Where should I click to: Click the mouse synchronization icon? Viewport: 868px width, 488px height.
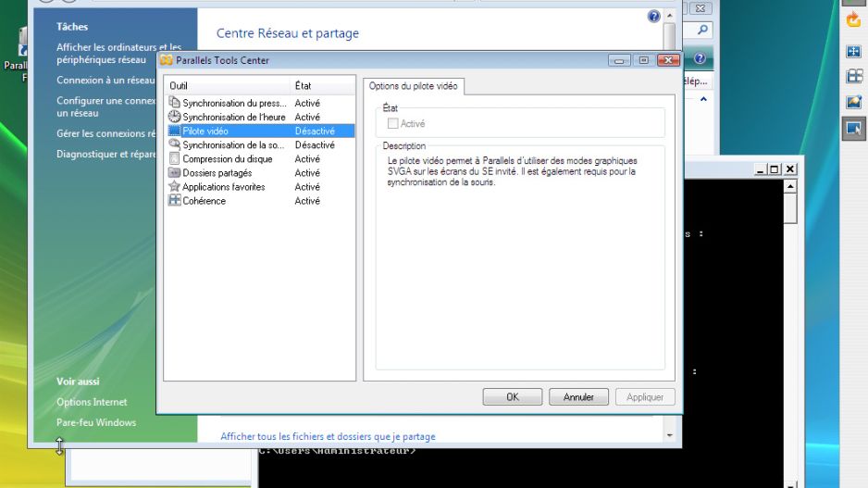point(174,144)
